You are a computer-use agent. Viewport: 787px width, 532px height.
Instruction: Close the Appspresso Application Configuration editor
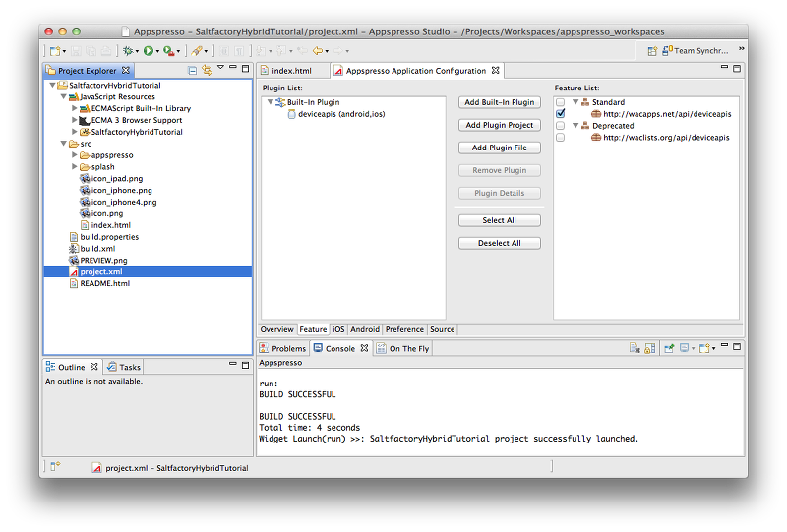tap(496, 70)
